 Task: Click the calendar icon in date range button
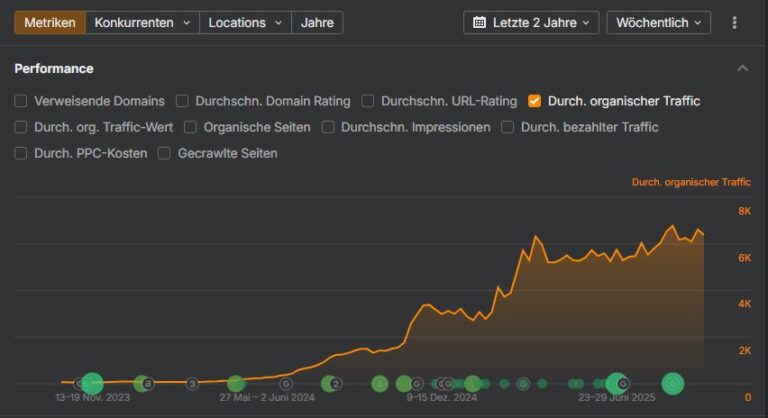(x=479, y=22)
